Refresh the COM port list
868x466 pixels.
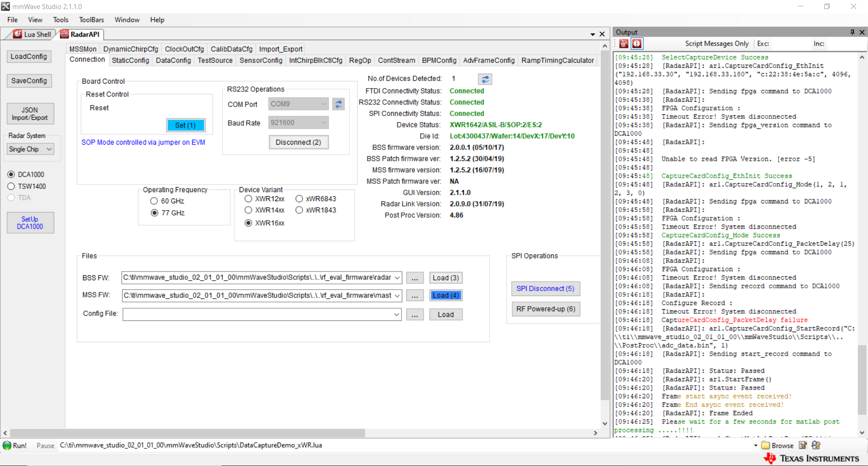(338, 104)
